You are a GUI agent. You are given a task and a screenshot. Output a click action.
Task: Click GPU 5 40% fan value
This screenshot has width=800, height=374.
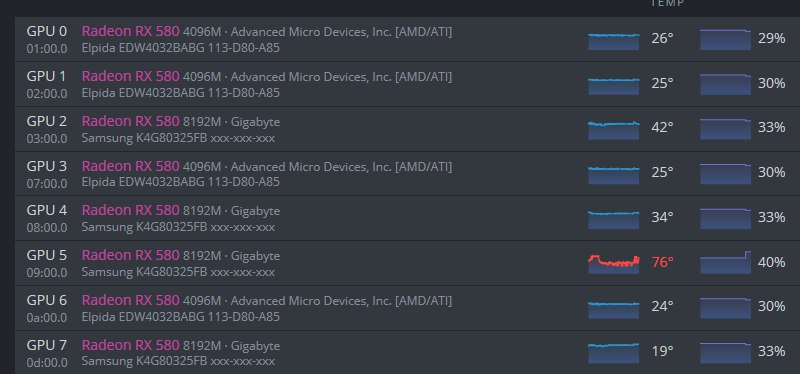[x=771, y=262]
